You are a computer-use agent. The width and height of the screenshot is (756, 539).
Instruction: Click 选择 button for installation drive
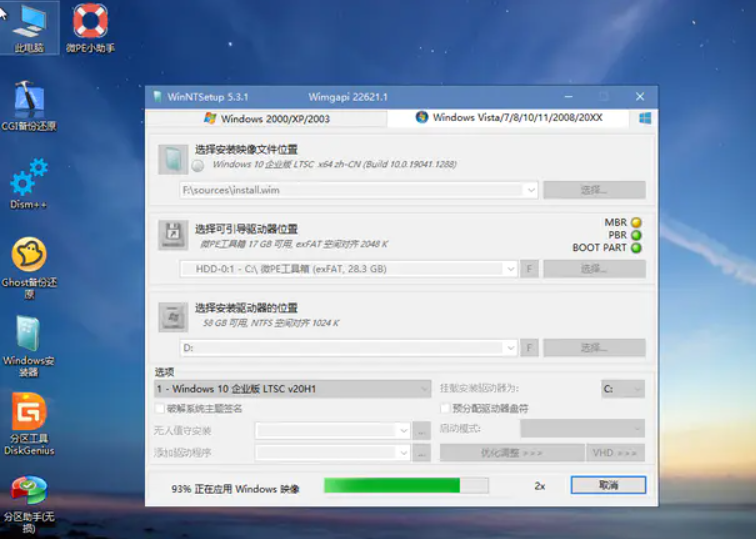pos(594,348)
